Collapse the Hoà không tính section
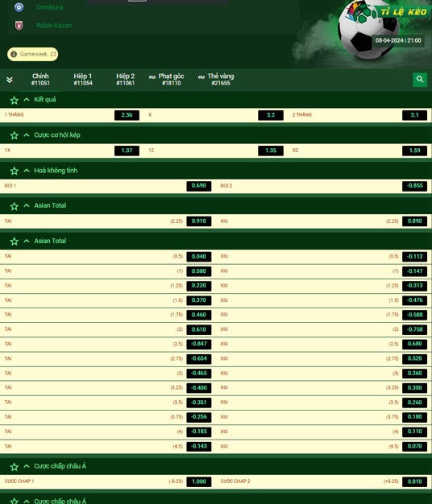Screen dimensions: 432x504 pos(27,171)
